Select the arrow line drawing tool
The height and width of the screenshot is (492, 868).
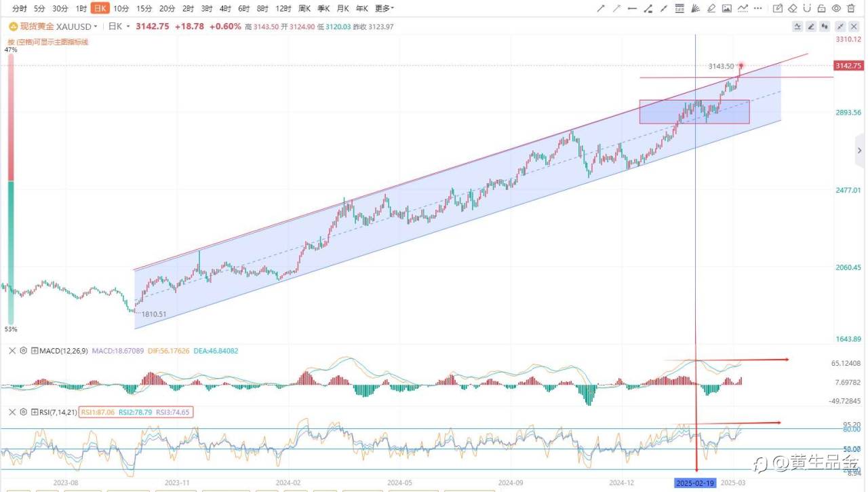point(601,9)
